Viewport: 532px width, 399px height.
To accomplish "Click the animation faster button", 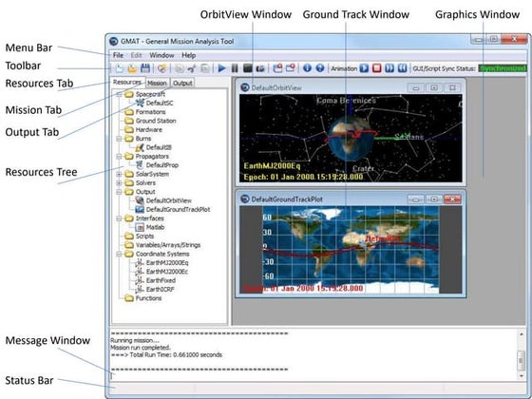I will [389, 68].
